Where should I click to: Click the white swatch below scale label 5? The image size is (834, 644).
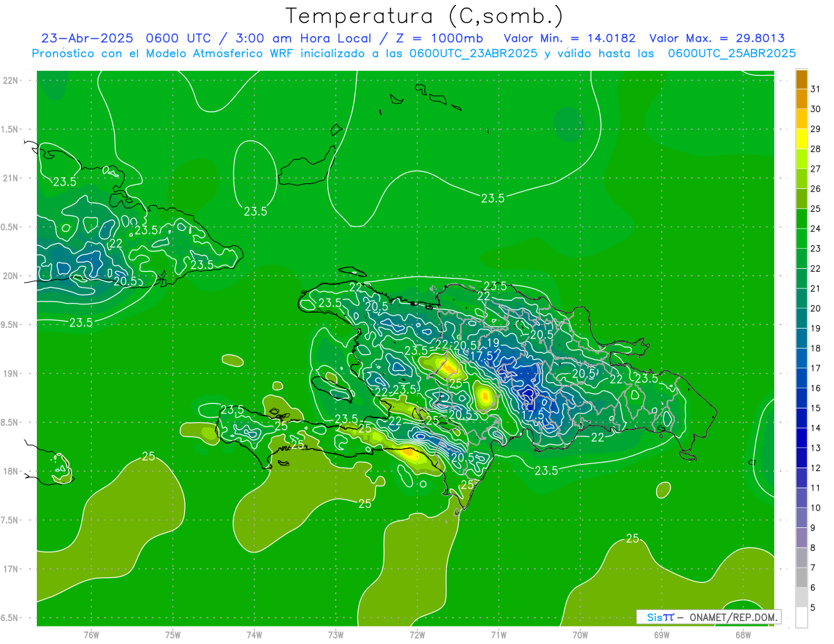coord(801,617)
